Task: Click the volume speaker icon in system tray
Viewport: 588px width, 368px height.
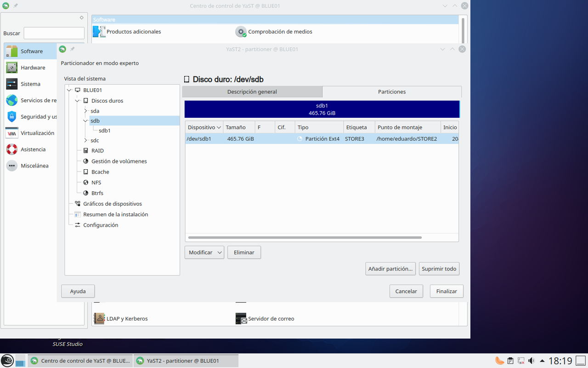Action: pyautogui.click(x=532, y=361)
